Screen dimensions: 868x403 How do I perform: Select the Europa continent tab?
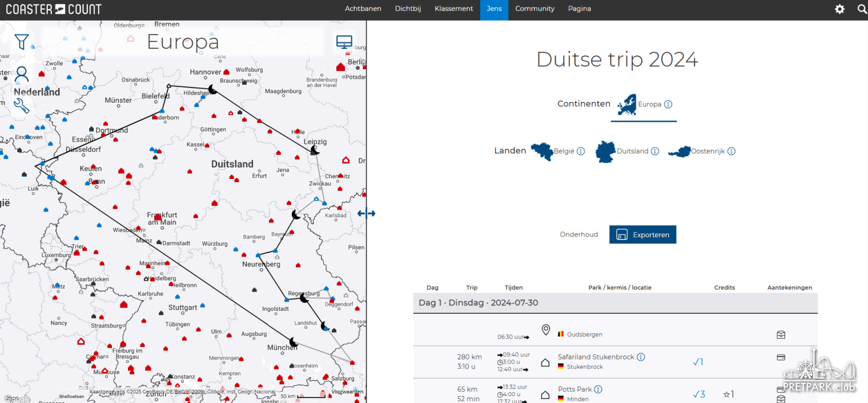pos(643,105)
